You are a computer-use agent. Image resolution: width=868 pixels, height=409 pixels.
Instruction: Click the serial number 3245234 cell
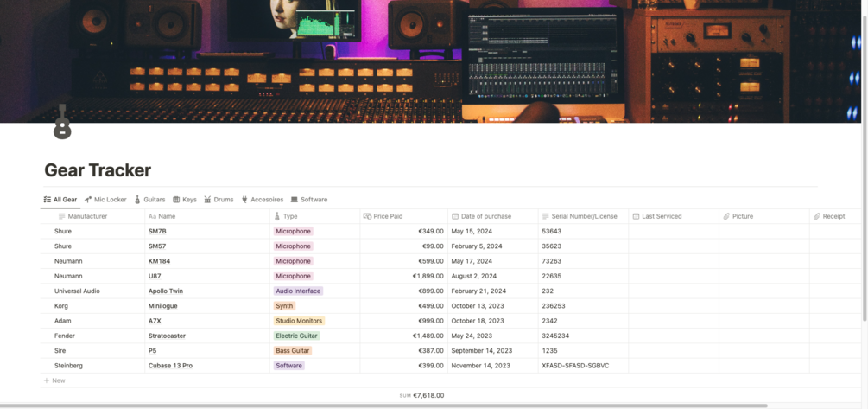(x=584, y=336)
